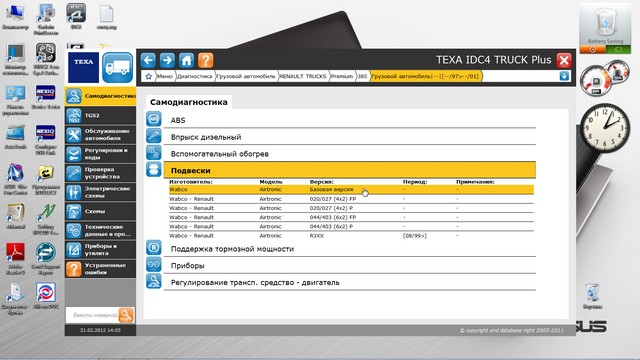Go back with the left arrow button
The width and height of the screenshot is (640, 360).
(x=148, y=60)
